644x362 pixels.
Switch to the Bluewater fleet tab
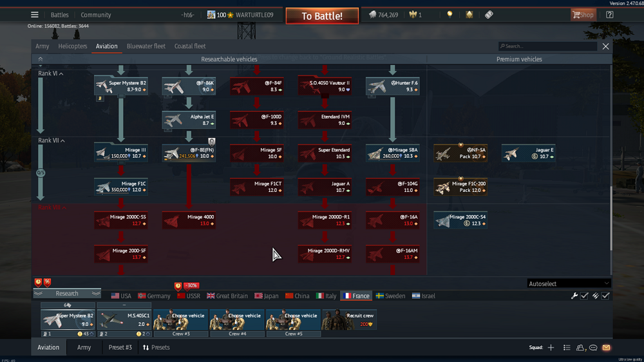[146, 46]
